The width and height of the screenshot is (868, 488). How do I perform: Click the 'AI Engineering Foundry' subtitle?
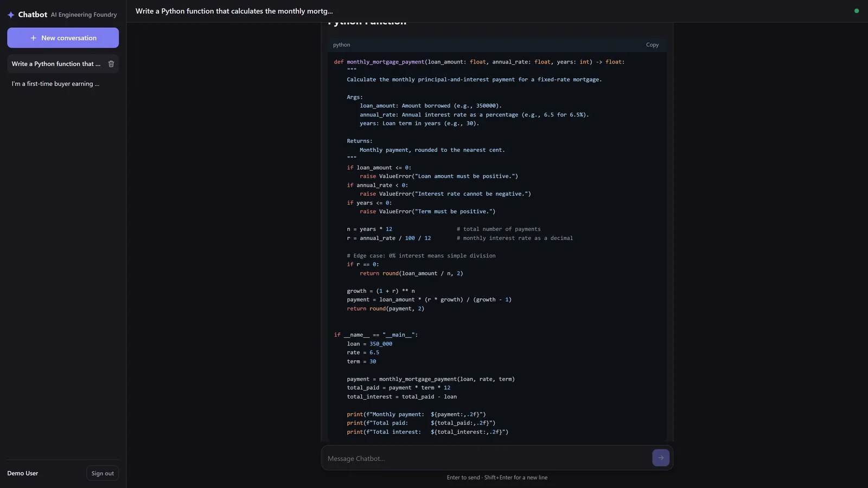click(84, 15)
